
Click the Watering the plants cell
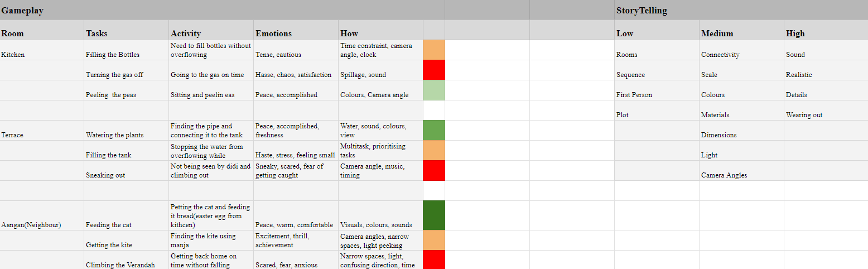click(x=114, y=135)
